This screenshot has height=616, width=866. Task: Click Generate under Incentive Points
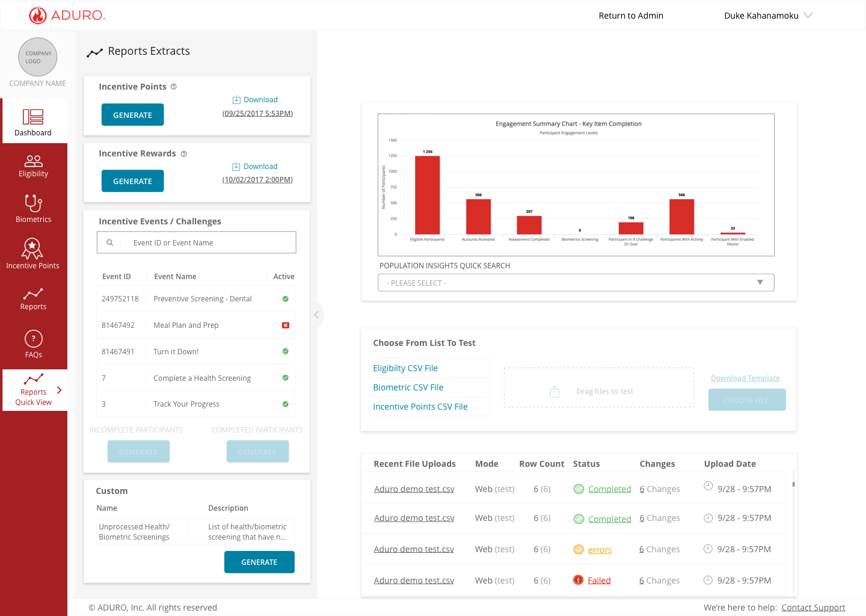coord(133,115)
